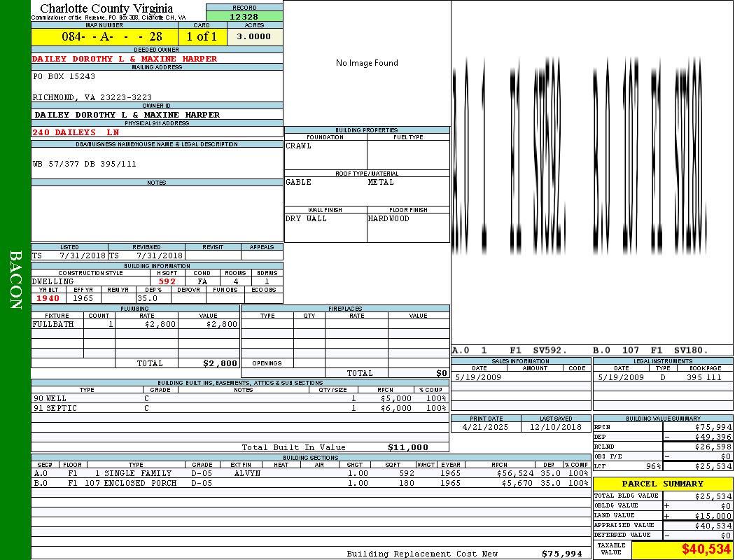Select the DRY WALL wall finish

306,218
